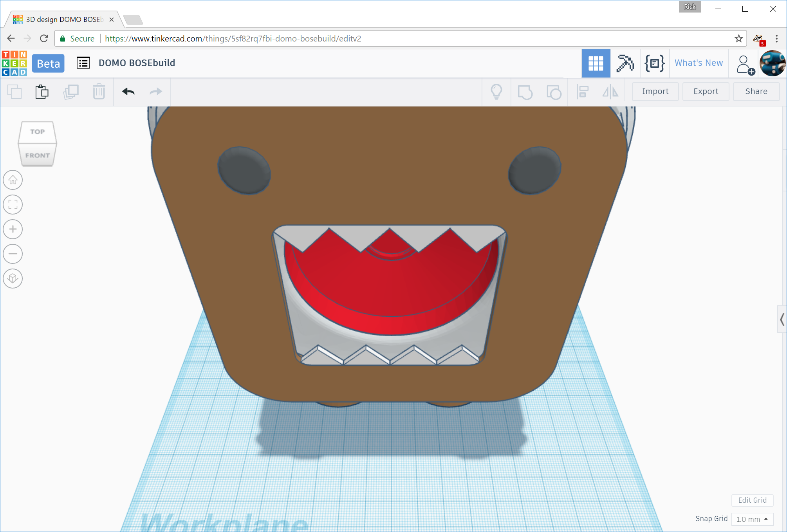Image resolution: width=787 pixels, height=532 pixels.
Task: Open the Snap Grid 1.0 mm dropdown
Action: [752, 519]
